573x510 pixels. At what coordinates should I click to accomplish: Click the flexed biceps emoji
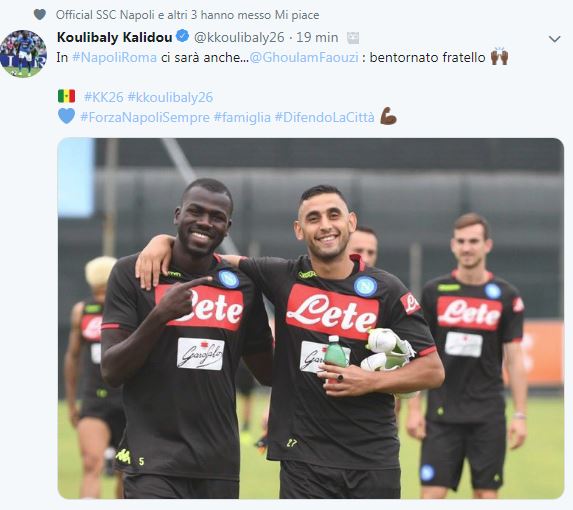[388, 116]
